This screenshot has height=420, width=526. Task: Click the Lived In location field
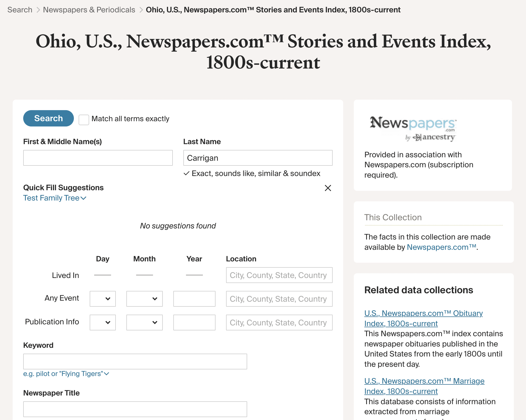click(x=279, y=275)
